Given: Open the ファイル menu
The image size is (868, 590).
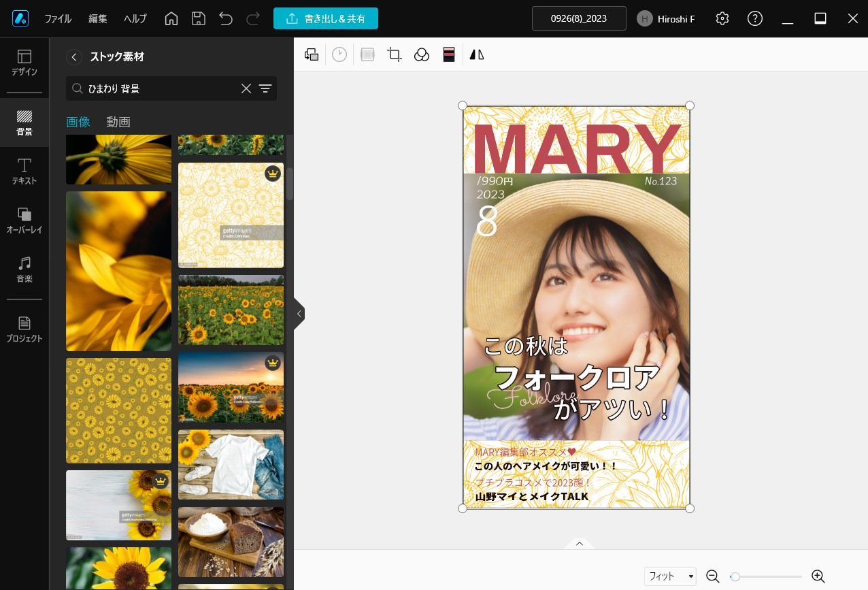Looking at the screenshot, I should [x=58, y=18].
